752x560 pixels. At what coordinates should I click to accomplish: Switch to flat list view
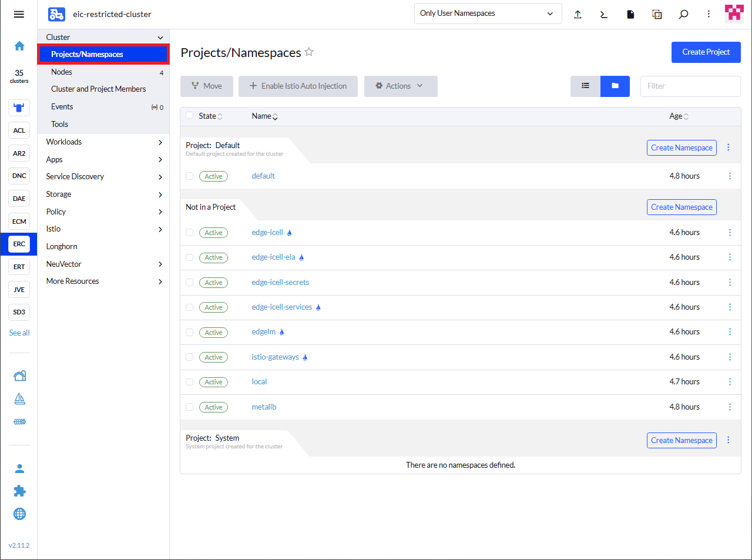pyautogui.click(x=585, y=86)
